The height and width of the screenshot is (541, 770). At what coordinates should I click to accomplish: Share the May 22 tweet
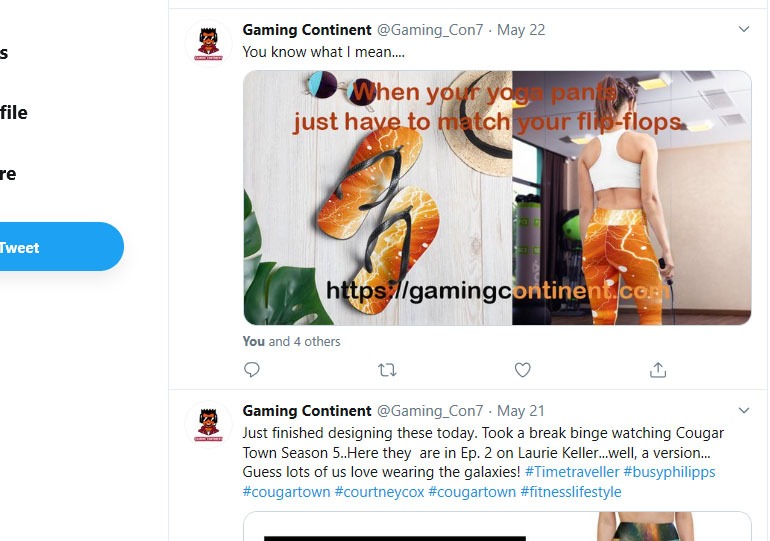click(x=657, y=370)
